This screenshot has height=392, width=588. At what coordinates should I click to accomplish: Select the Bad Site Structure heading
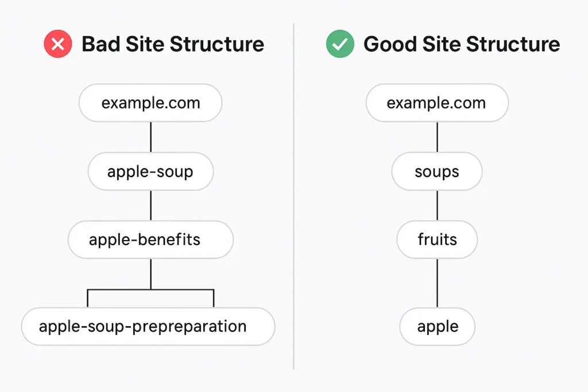click(173, 44)
